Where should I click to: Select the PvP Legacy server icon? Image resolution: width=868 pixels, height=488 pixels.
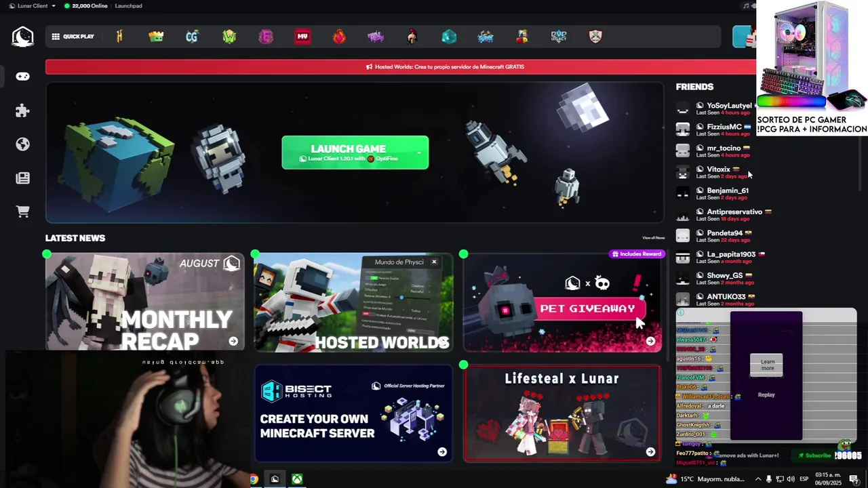click(559, 37)
